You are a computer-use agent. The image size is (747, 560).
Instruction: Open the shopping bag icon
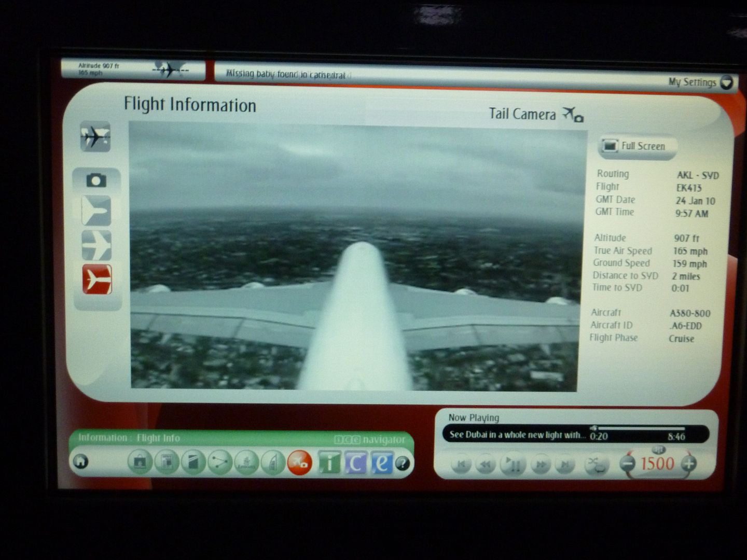click(139, 461)
